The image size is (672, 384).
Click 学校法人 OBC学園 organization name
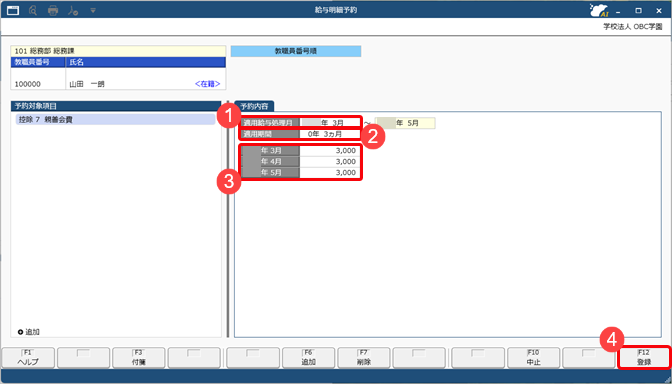pos(633,27)
